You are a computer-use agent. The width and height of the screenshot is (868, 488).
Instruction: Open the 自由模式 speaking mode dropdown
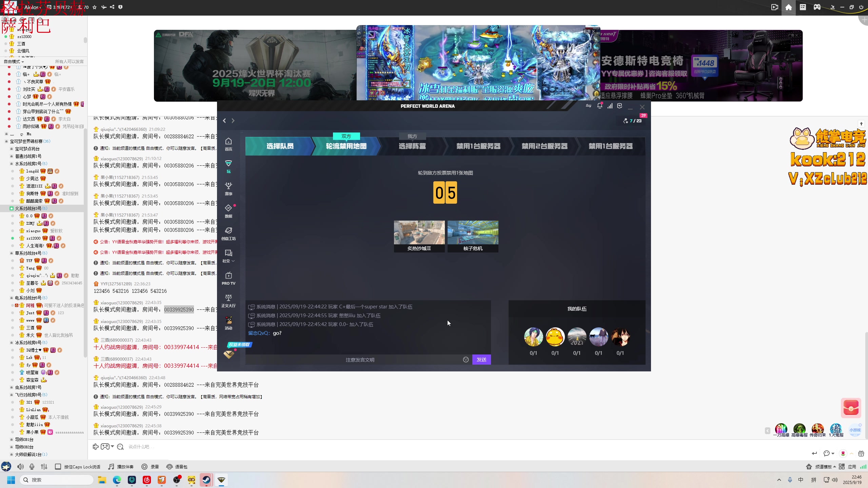(14, 62)
